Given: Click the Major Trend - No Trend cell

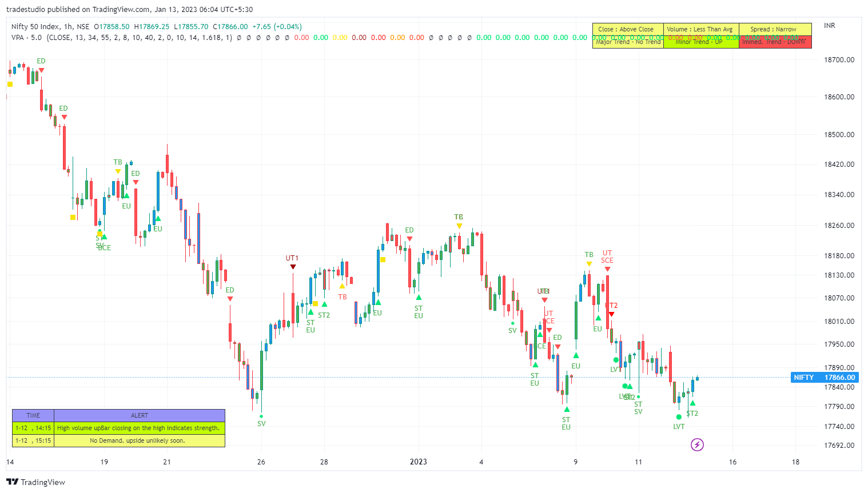Looking at the screenshot, I should click(x=628, y=42).
